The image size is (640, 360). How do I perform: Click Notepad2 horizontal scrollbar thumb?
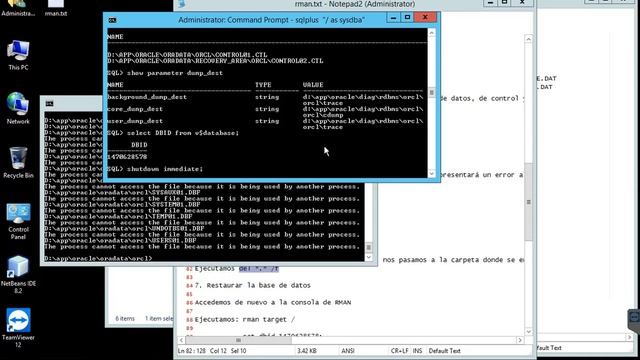(239, 340)
